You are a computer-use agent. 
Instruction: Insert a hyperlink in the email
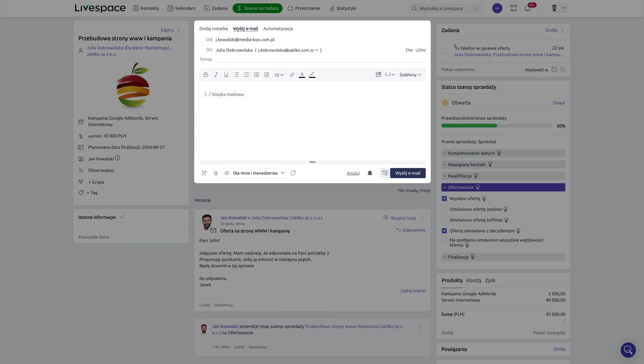click(292, 75)
